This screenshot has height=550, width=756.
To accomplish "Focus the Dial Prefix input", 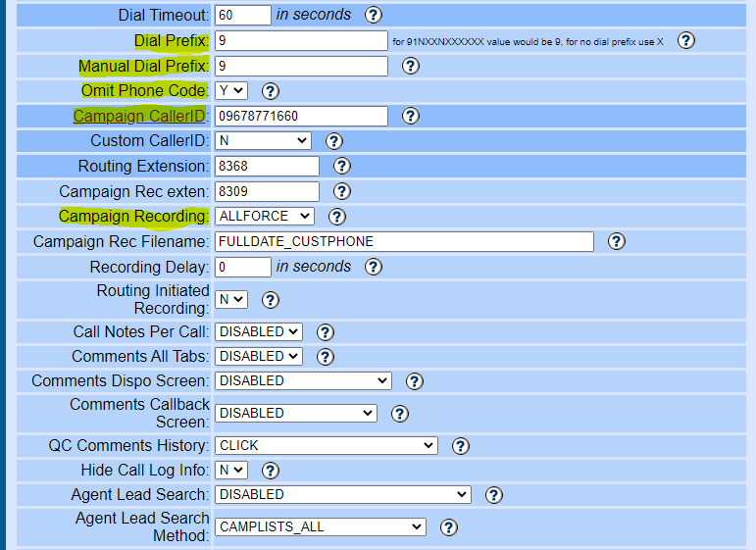I will pos(301,40).
